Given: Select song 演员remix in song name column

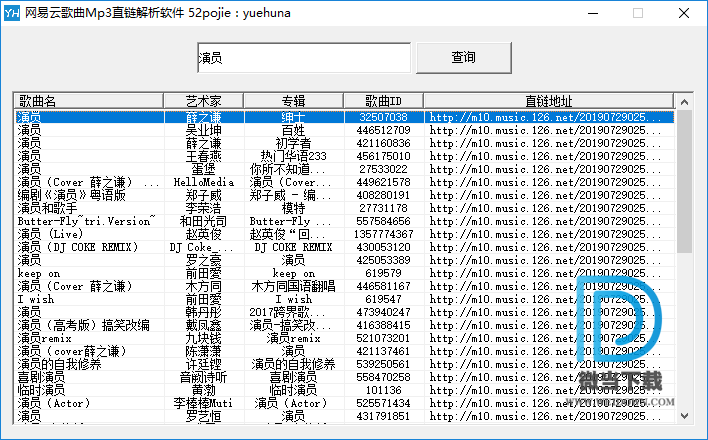Looking at the screenshot, I should click(44, 338).
